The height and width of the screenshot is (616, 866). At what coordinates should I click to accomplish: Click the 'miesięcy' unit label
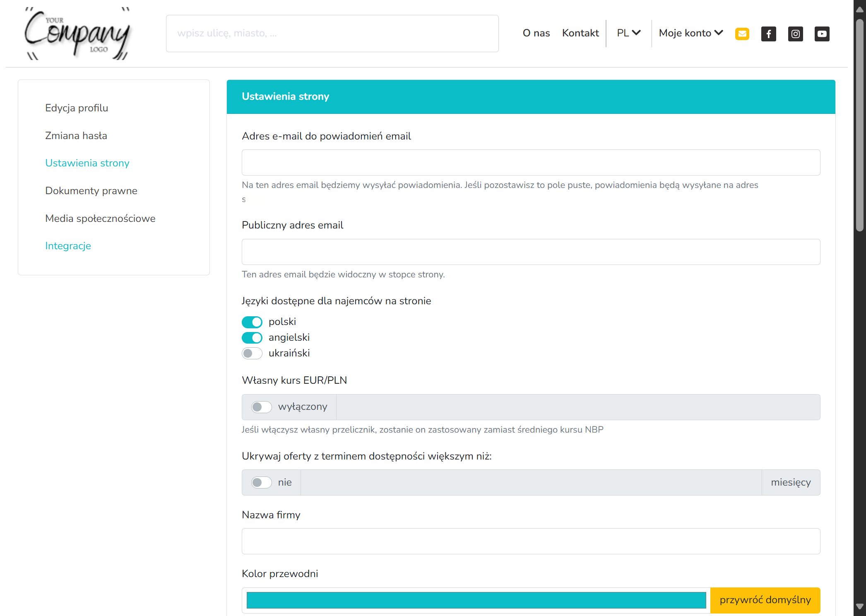point(791,482)
